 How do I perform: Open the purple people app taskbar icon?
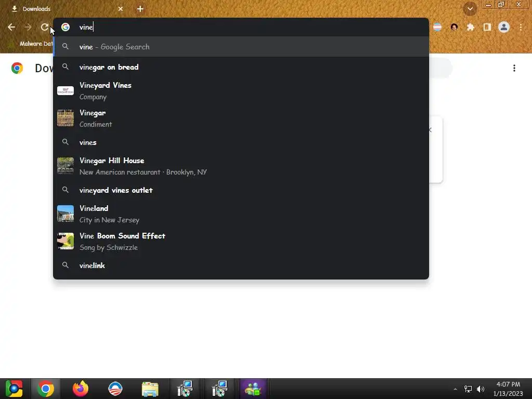point(253,389)
